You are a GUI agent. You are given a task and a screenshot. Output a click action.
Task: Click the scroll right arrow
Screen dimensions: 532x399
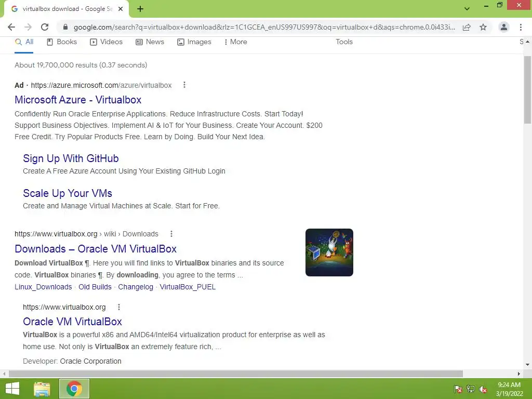click(519, 374)
